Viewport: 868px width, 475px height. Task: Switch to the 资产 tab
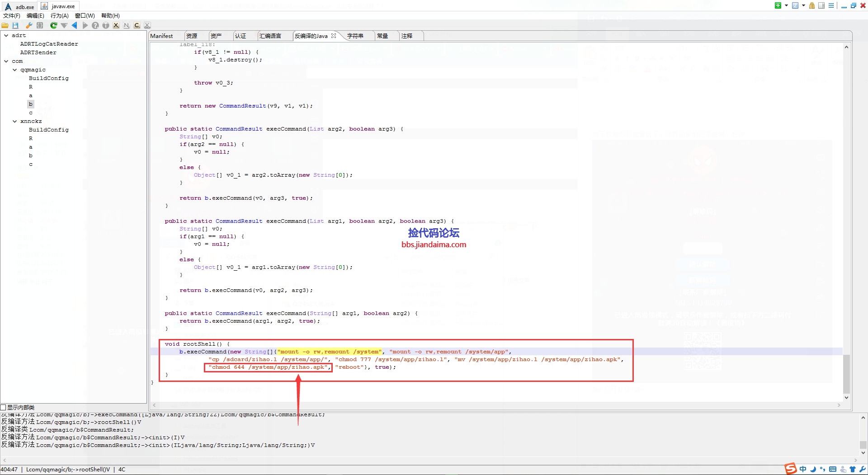point(216,36)
